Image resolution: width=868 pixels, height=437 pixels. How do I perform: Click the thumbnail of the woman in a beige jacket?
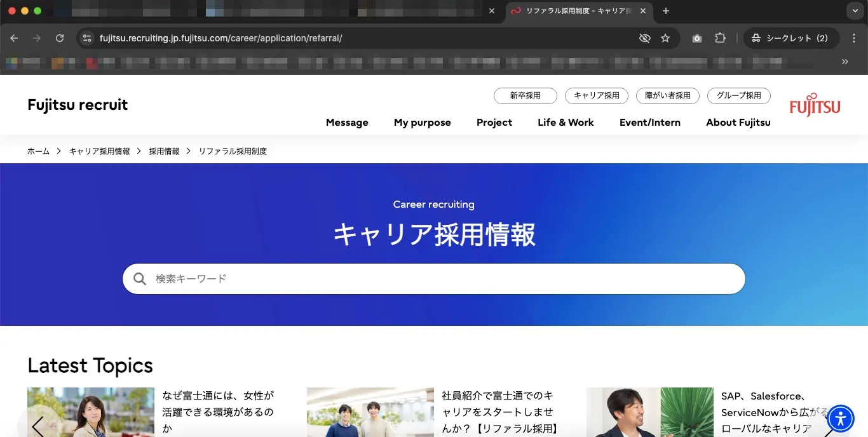click(x=91, y=412)
